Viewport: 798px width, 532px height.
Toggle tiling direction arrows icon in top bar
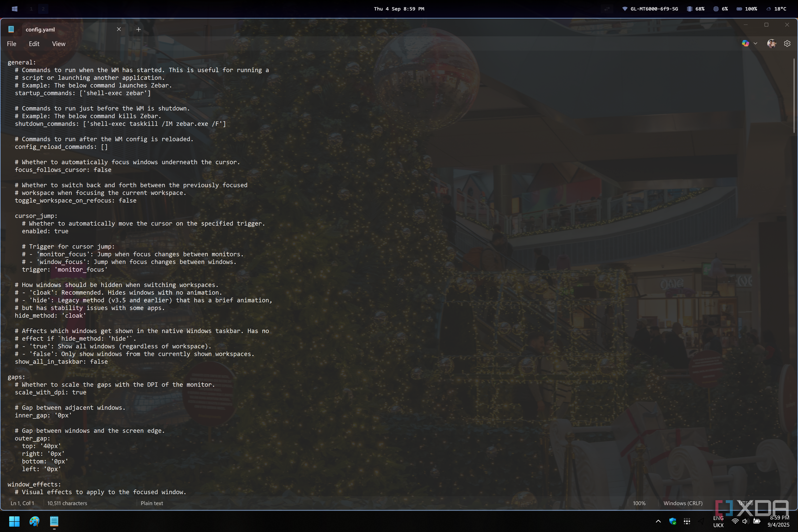pyautogui.click(x=607, y=9)
